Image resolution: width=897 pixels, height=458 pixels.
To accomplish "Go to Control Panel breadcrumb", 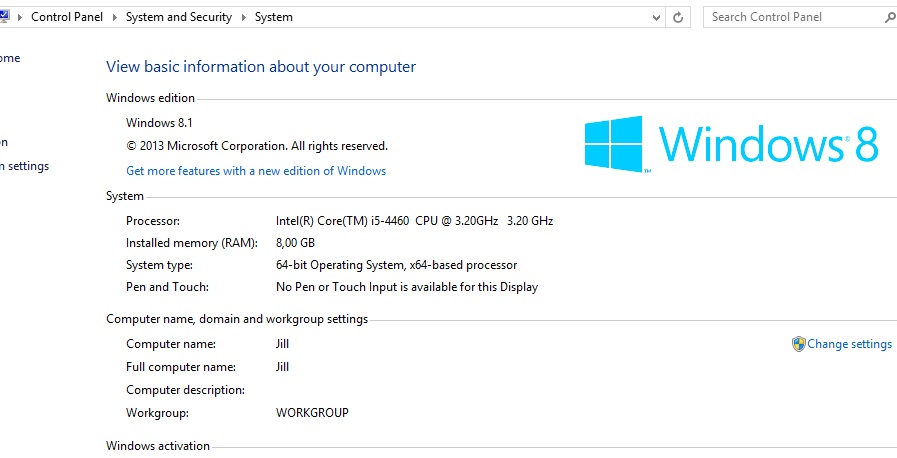I will click(x=67, y=17).
